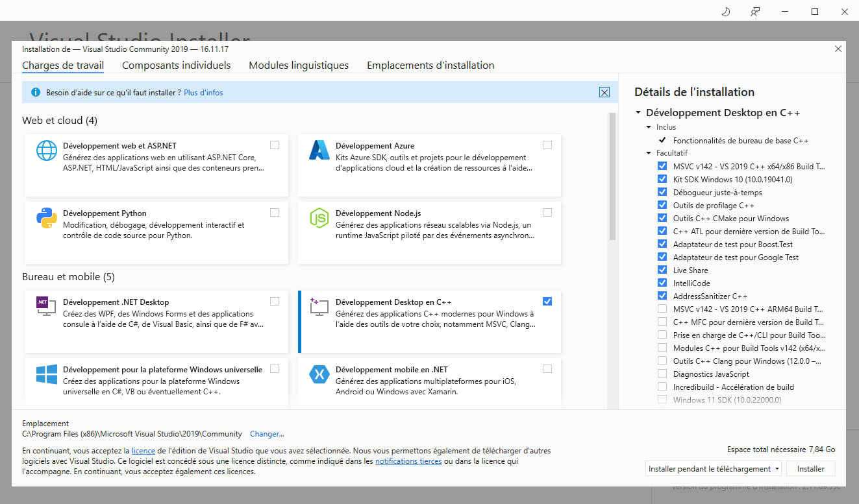Switch to the Composants individuels tab
Viewport: 859px width, 504px height.
(x=176, y=65)
